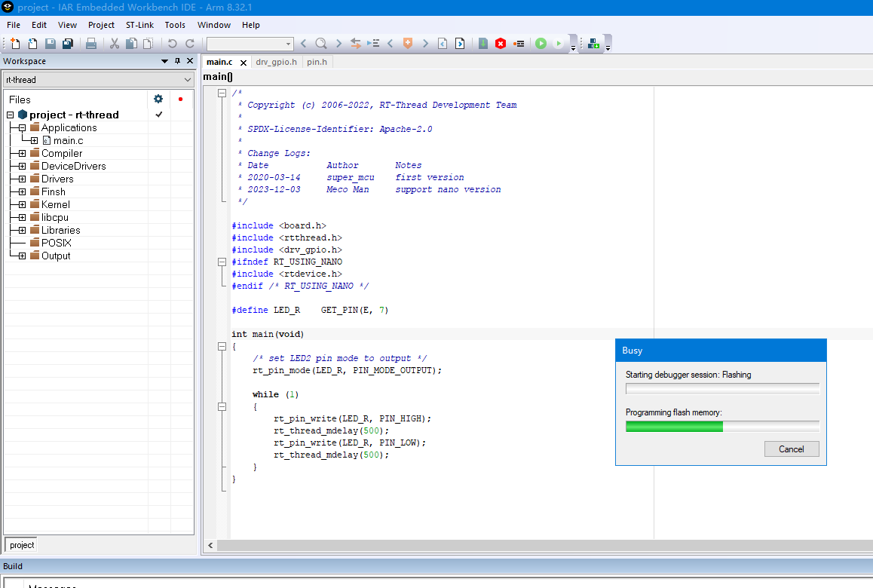
Task: Expand the Compiler folder
Action: click(23, 153)
